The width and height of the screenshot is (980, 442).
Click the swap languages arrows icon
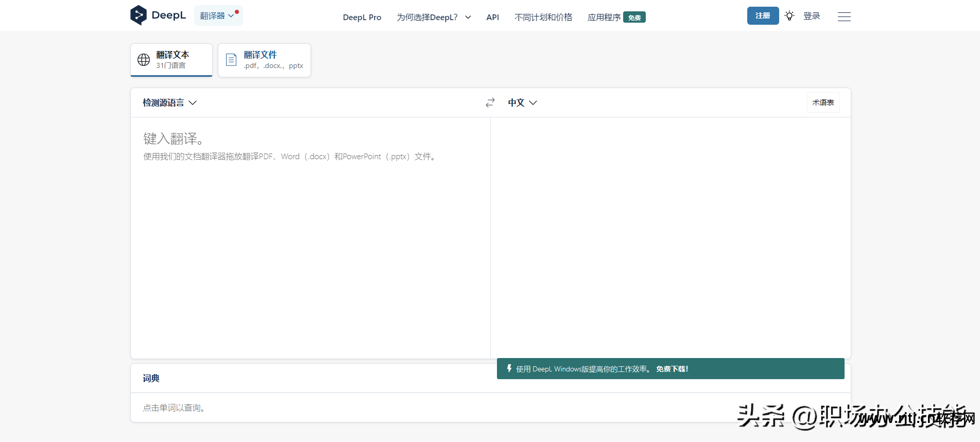490,103
